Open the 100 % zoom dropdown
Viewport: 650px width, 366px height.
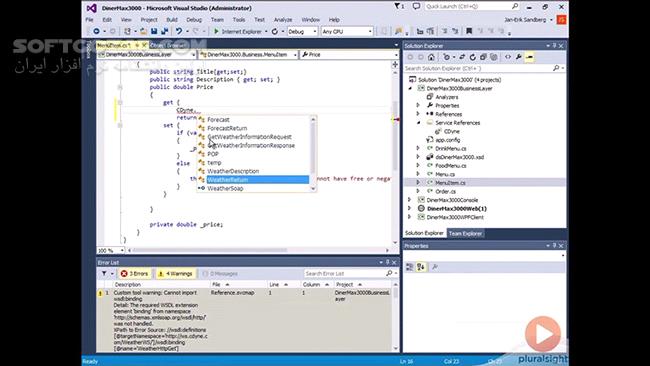111,250
